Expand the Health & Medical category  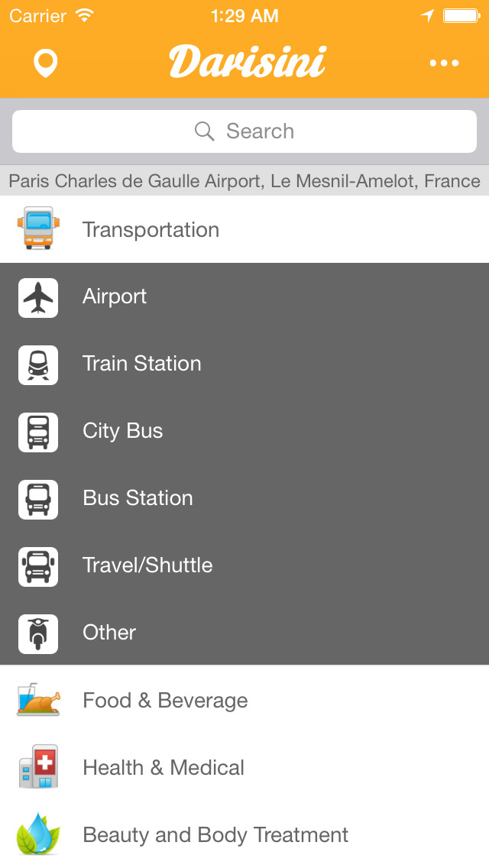click(164, 768)
